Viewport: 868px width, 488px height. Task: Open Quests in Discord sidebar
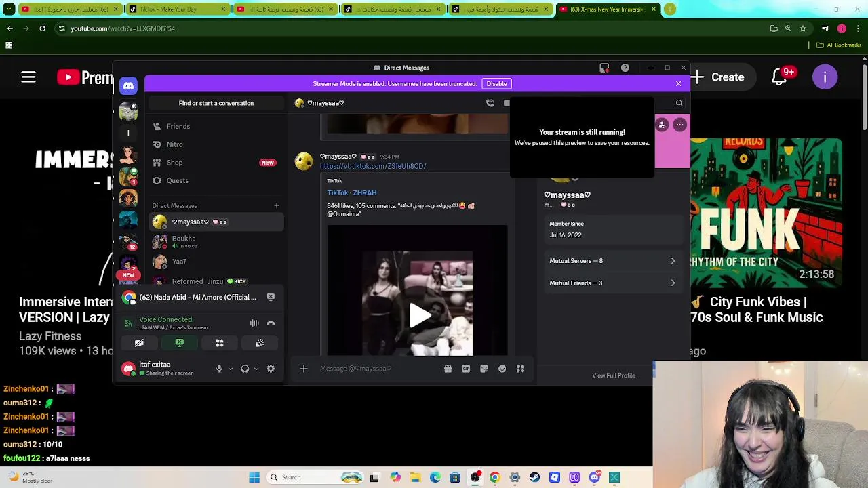pyautogui.click(x=216, y=180)
